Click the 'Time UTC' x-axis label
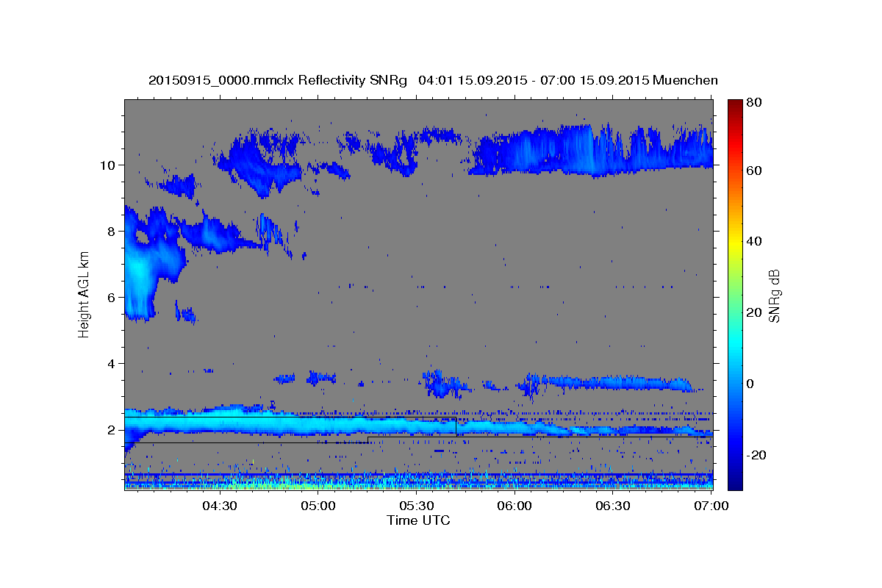This screenshot has width=882, height=588. (x=418, y=520)
